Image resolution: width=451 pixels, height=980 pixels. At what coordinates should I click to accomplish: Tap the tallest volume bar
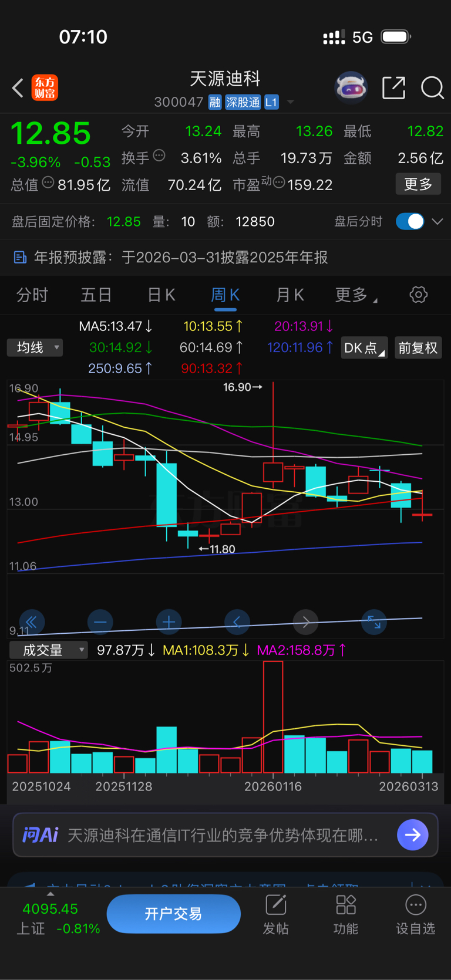tap(273, 717)
